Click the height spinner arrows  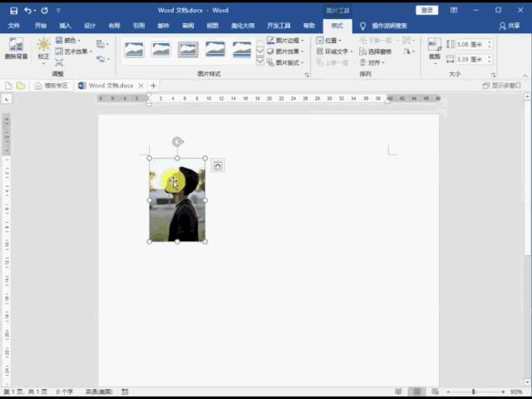(x=490, y=44)
